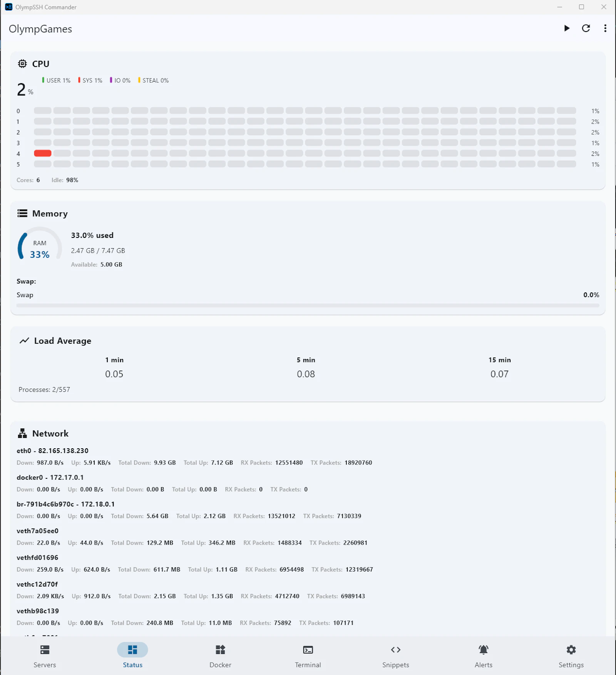Image resolution: width=616 pixels, height=675 pixels.
Task: Click the large 2% CPU total
Action: coord(25,89)
